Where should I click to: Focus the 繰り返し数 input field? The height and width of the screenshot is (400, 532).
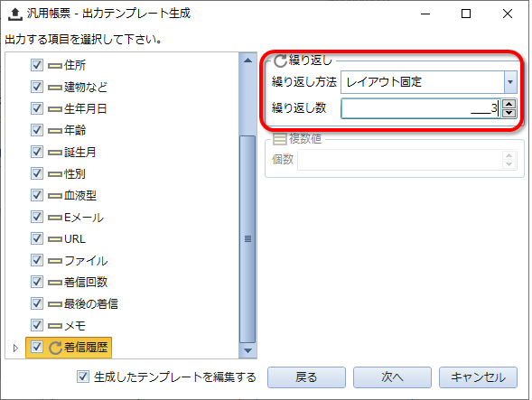click(x=421, y=108)
